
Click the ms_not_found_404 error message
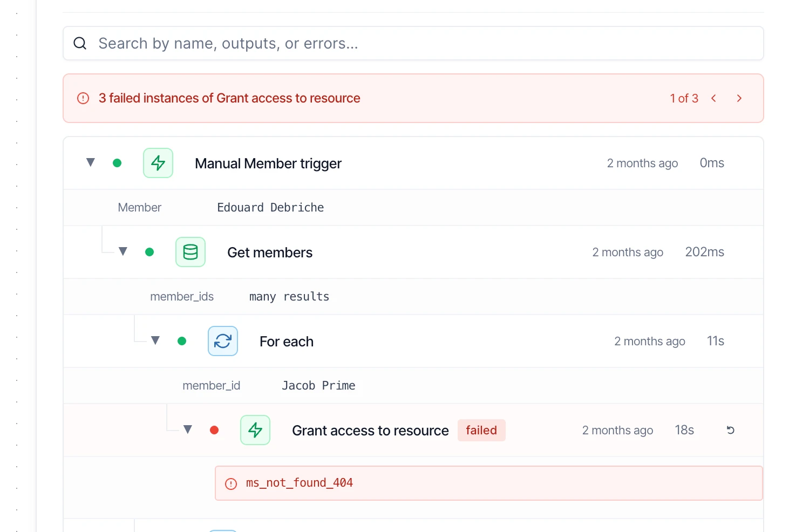[x=300, y=483]
